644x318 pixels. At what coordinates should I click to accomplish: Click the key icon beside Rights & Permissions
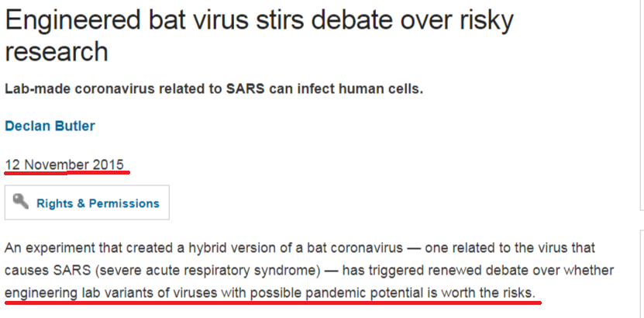click(20, 202)
